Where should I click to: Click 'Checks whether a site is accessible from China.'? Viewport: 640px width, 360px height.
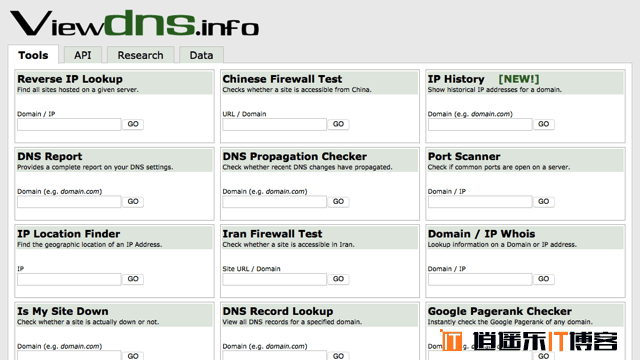click(x=297, y=90)
